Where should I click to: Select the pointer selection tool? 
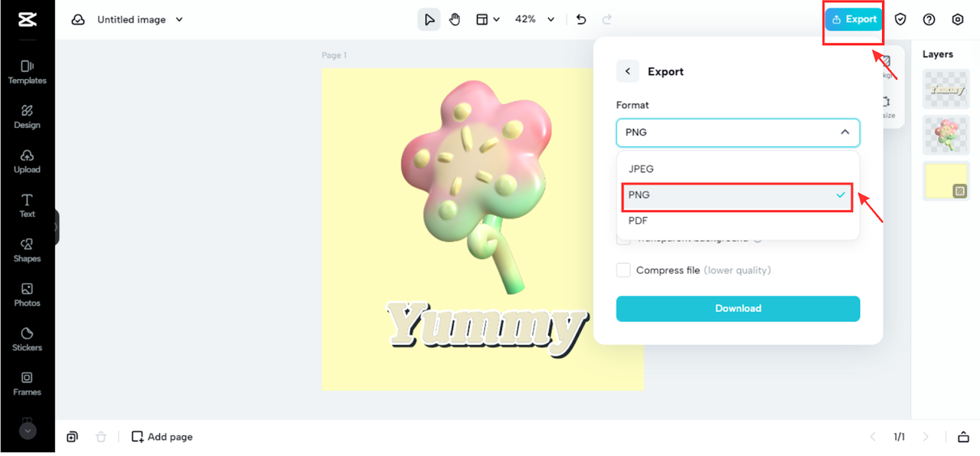coord(429,20)
